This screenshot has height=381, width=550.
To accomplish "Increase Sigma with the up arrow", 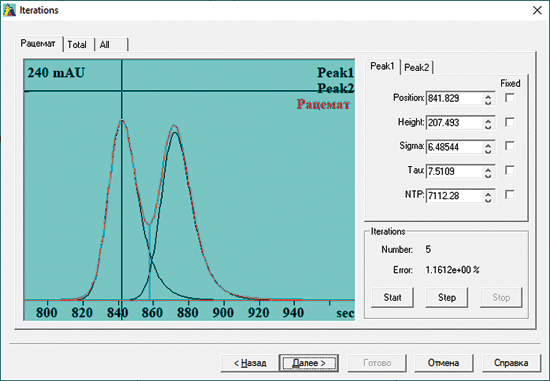I will 488,144.
